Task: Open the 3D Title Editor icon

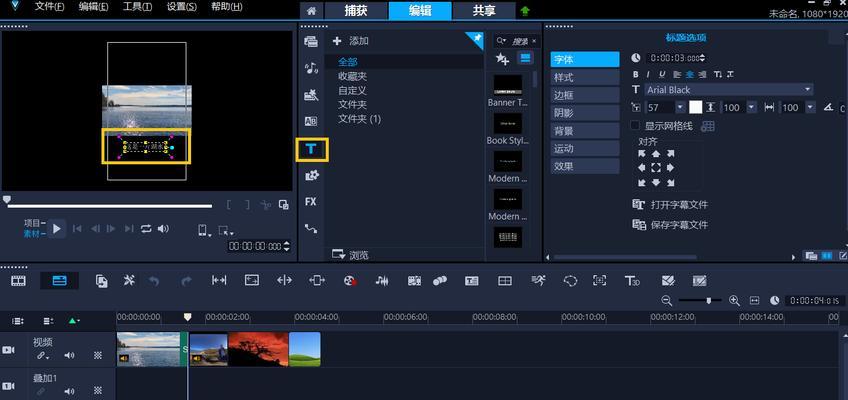Action: 632,281
